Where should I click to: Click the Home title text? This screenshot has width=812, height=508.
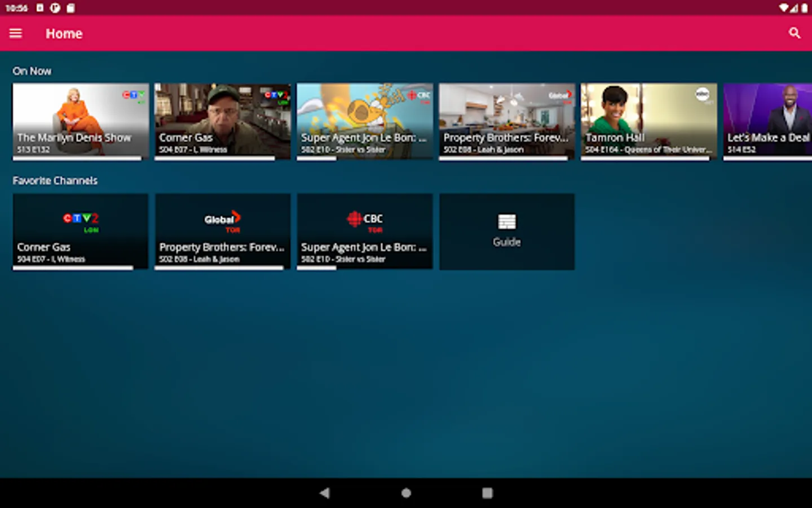tap(64, 34)
